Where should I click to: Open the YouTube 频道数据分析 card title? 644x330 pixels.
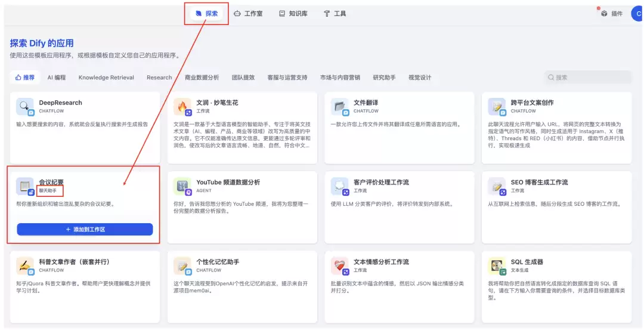(228, 183)
